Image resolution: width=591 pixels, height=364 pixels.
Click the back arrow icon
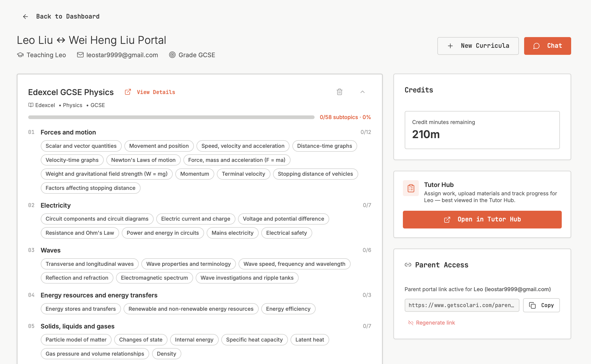(x=25, y=17)
